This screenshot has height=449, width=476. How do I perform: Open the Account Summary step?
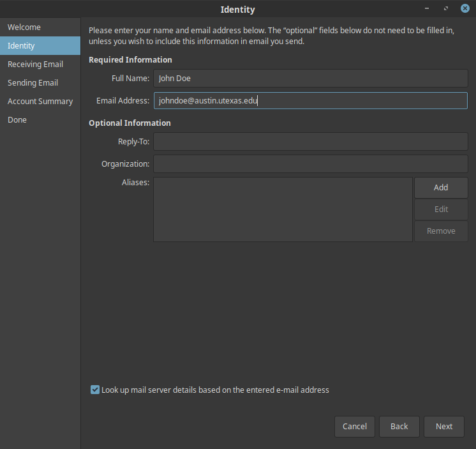40,101
